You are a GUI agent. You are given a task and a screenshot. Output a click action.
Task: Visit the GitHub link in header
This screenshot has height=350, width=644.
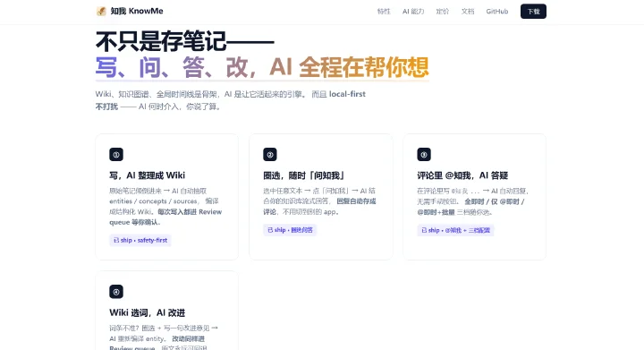coord(497,12)
